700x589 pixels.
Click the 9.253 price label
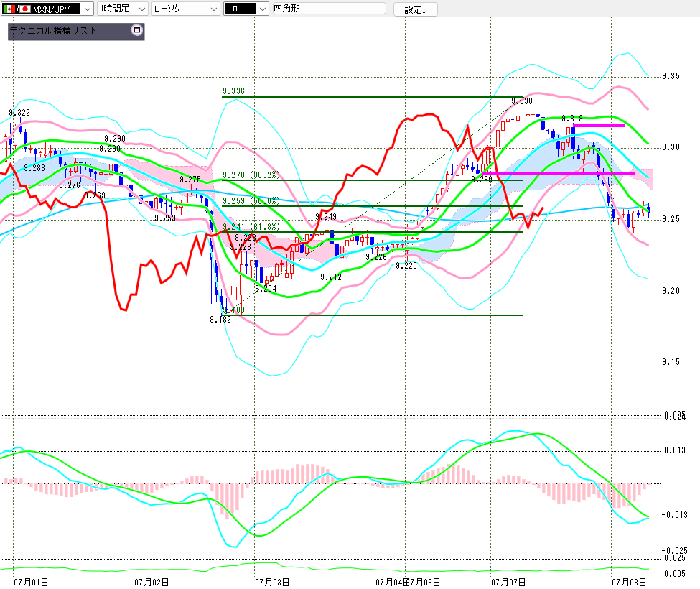(165, 218)
